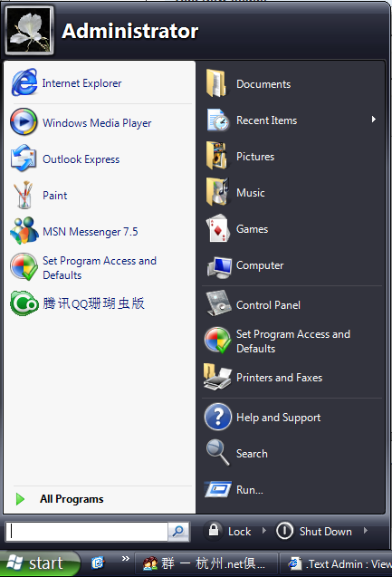This screenshot has width=392, height=577.
Task: Launch the green Tencent QQ icon
Action: [24, 303]
